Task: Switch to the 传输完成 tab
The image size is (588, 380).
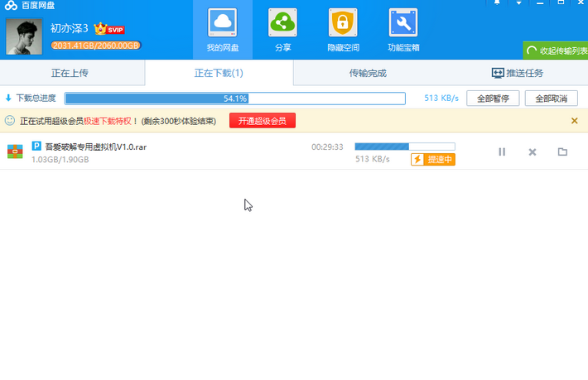Action: 368,73
